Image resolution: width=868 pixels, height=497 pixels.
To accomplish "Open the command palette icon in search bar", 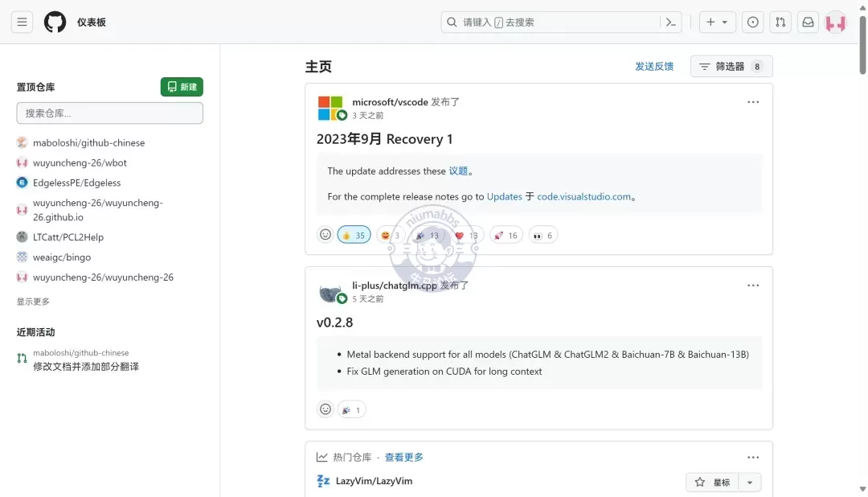I will 671,23.
